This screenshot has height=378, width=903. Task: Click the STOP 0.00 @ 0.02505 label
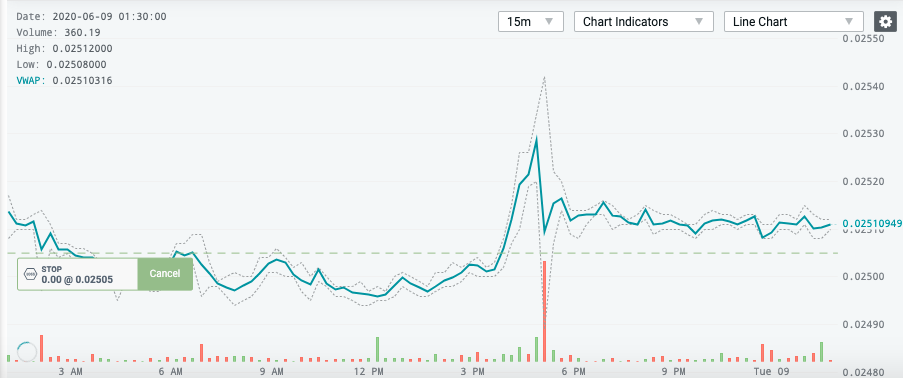[x=77, y=275]
